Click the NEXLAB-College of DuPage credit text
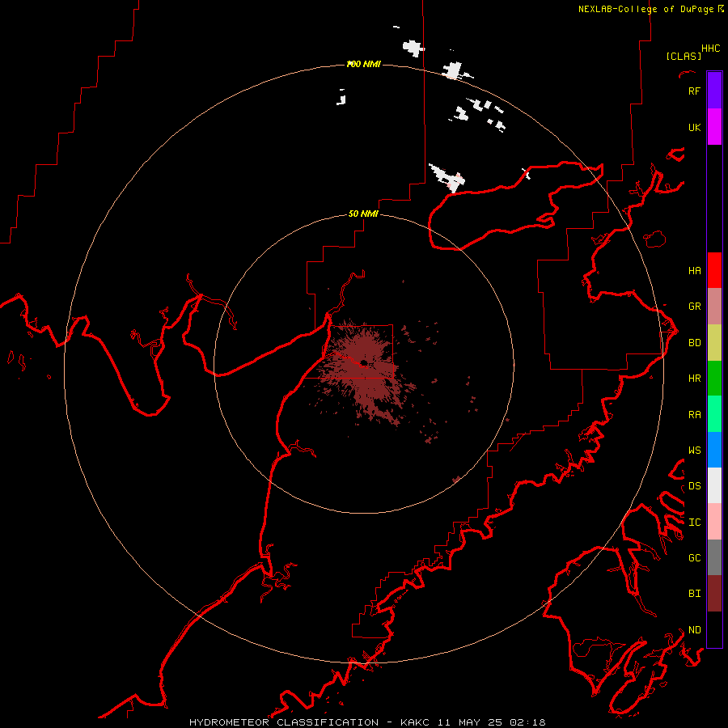The width and height of the screenshot is (728, 728). coord(645,9)
